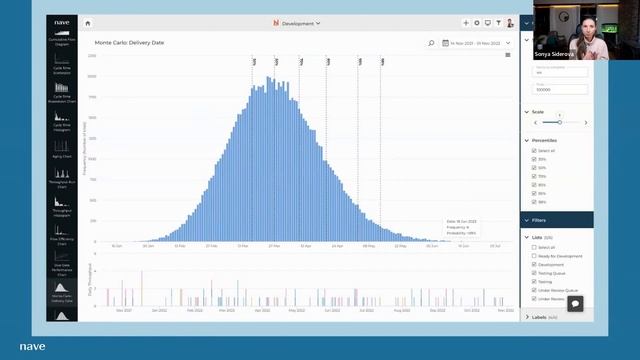Open the filter funnel icon in top bar

tap(499, 23)
